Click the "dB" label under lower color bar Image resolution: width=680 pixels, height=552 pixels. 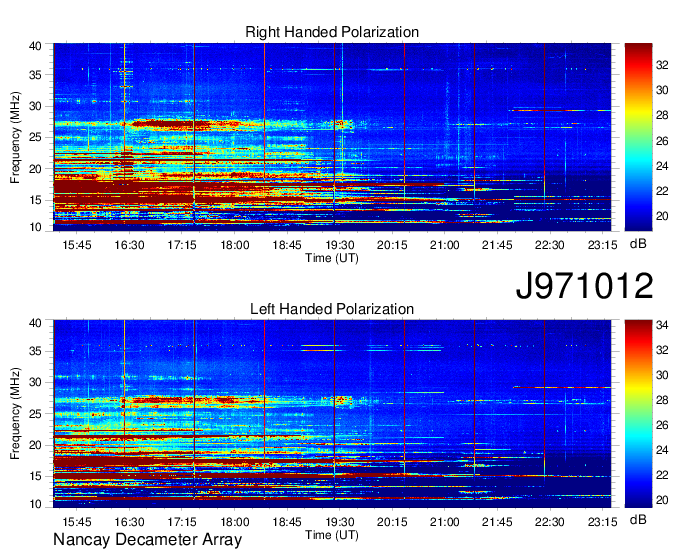click(x=638, y=519)
